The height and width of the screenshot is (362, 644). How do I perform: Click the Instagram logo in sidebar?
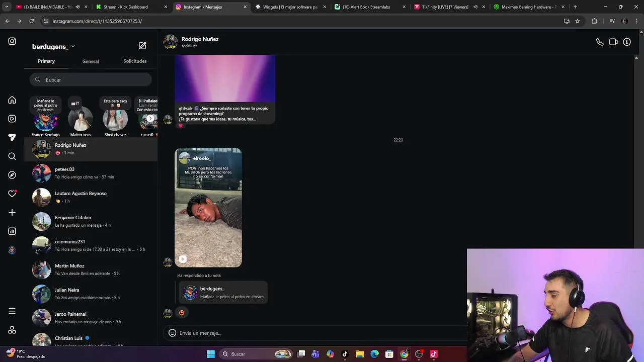point(12,41)
